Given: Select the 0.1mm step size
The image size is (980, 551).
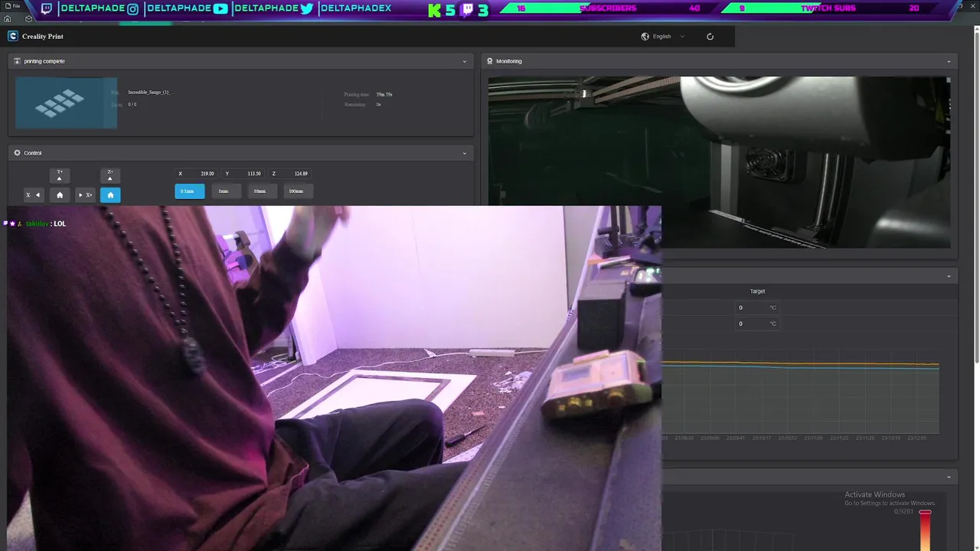Looking at the screenshot, I should (x=190, y=191).
